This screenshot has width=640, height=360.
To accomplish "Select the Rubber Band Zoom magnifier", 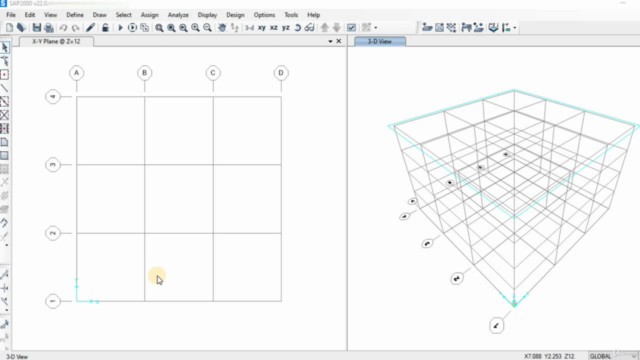I will coord(159,28).
